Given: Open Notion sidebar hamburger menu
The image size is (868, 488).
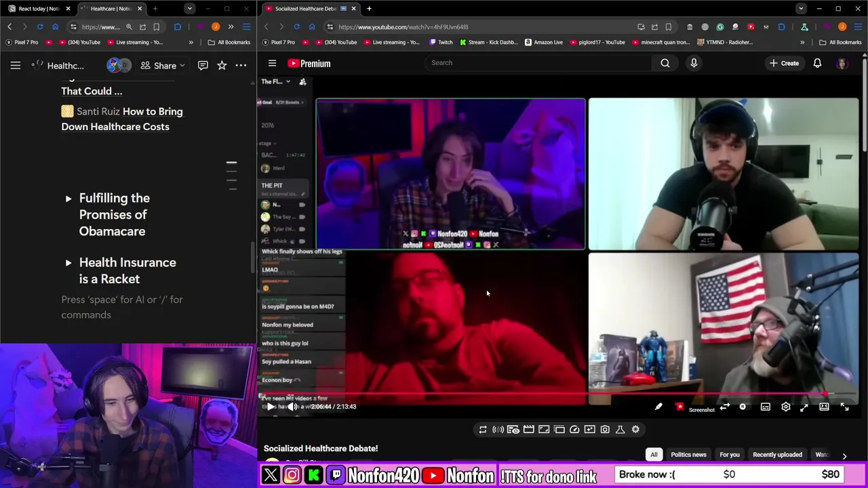Looking at the screenshot, I should [x=15, y=66].
